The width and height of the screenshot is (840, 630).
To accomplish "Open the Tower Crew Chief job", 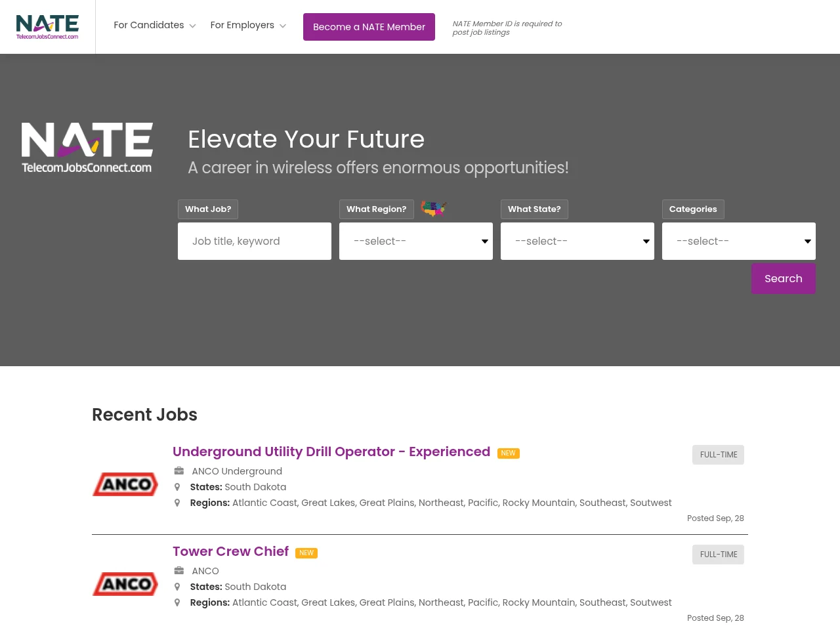I will point(230,551).
